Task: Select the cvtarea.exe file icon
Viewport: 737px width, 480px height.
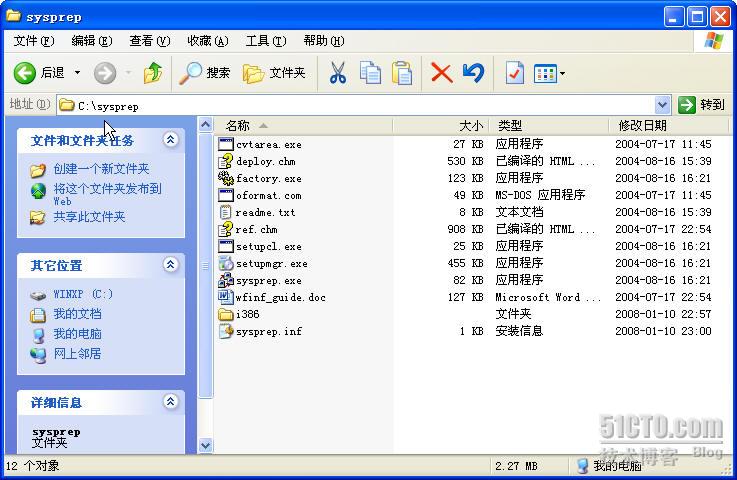Action: [x=226, y=144]
